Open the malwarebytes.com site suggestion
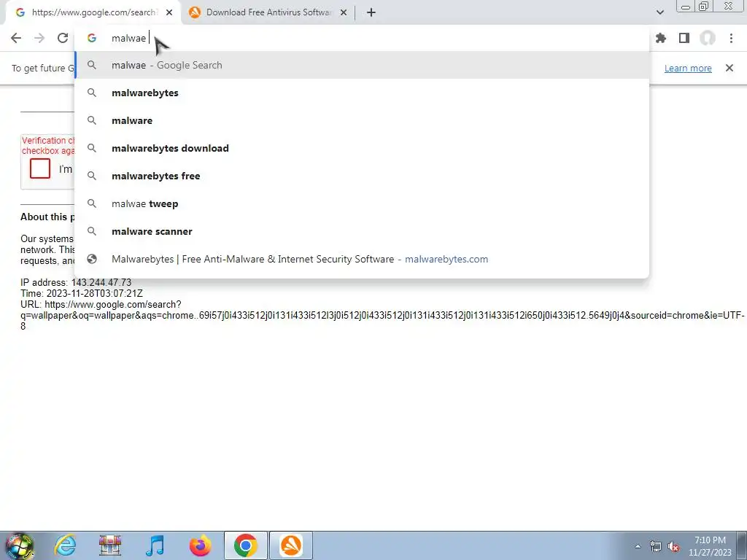 coord(362,259)
